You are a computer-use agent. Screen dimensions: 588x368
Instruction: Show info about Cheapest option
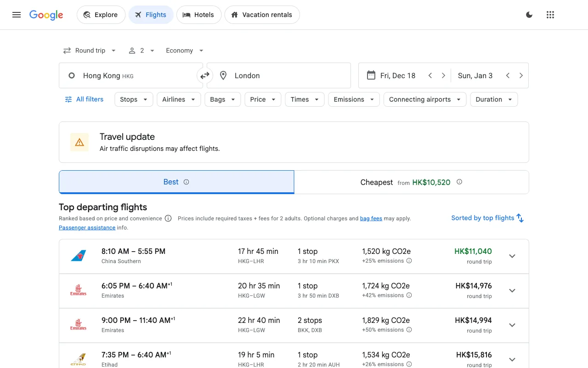(x=459, y=182)
